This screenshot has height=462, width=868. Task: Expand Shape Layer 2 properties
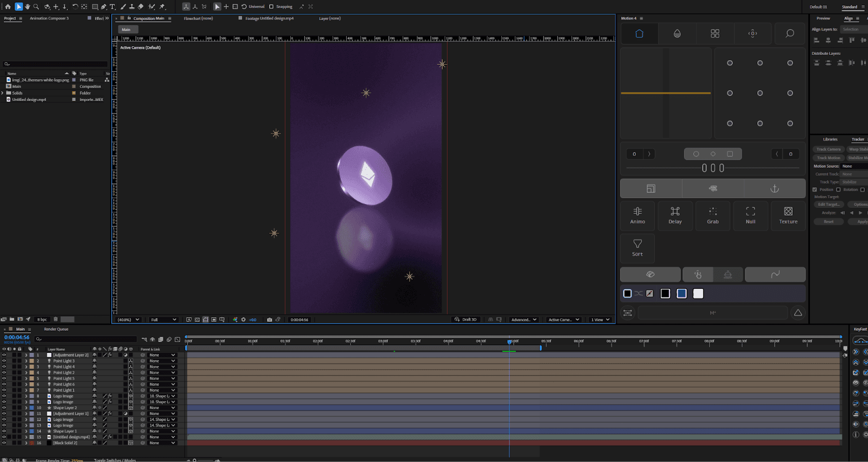[x=25, y=408]
